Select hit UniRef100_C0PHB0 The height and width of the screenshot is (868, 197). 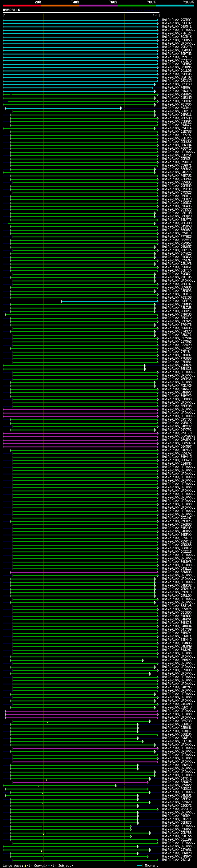coord(176,64)
